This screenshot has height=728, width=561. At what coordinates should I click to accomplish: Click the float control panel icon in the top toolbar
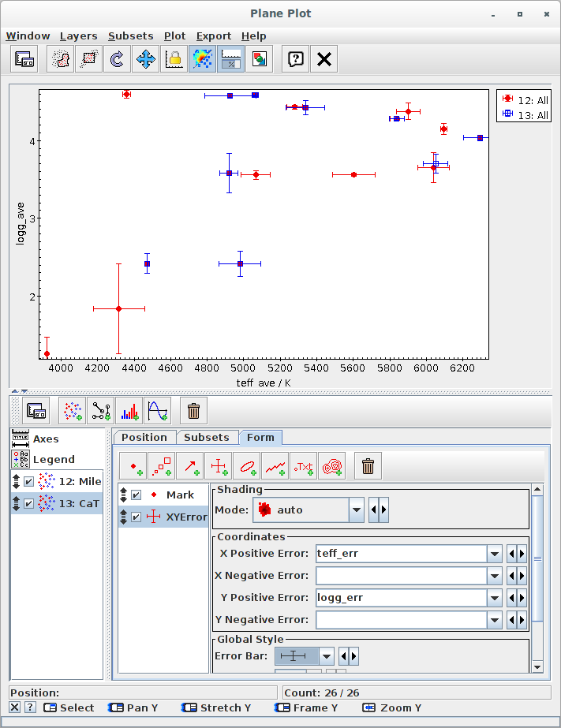pyautogui.click(x=24, y=59)
